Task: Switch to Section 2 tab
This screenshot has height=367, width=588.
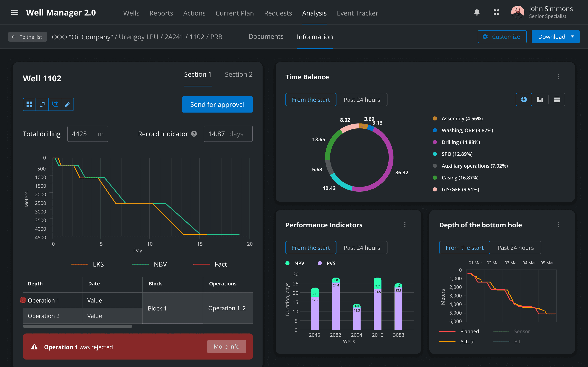Action: (x=238, y=74)
